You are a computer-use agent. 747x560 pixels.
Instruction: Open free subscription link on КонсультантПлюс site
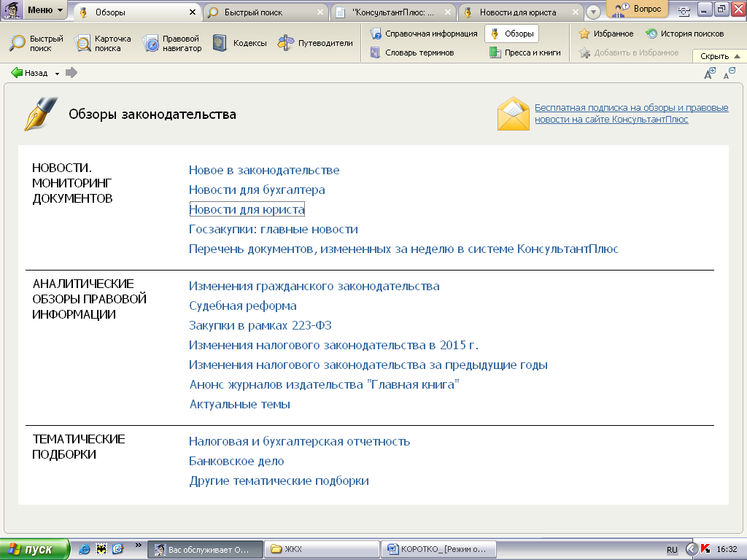pos(631,113)
